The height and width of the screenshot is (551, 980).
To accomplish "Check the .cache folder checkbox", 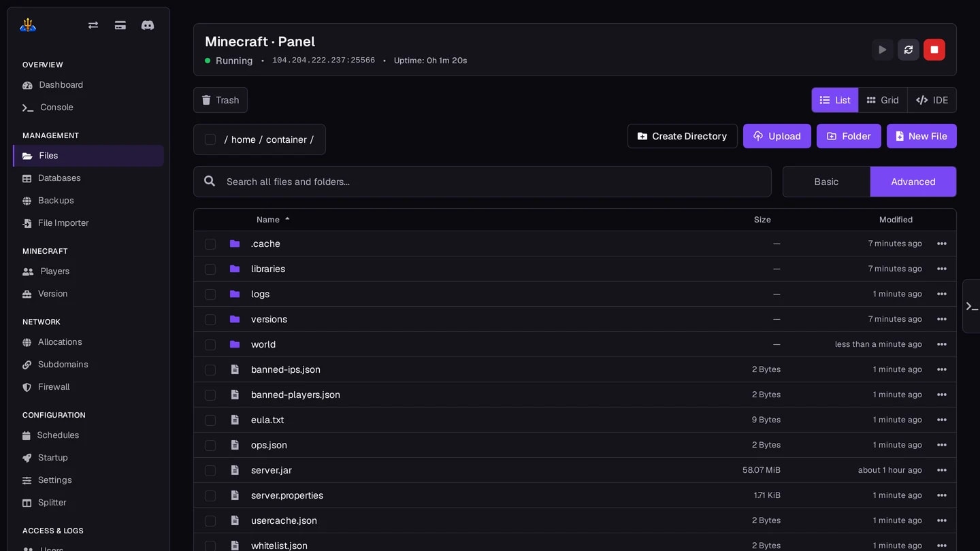I will coord(210,244).
